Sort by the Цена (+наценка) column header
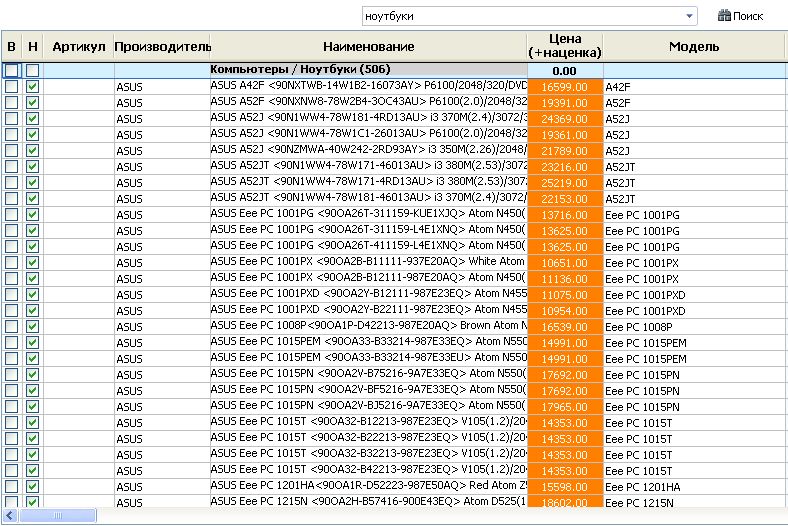The width and height of the screenshot is (788, 526). (565, 46)
